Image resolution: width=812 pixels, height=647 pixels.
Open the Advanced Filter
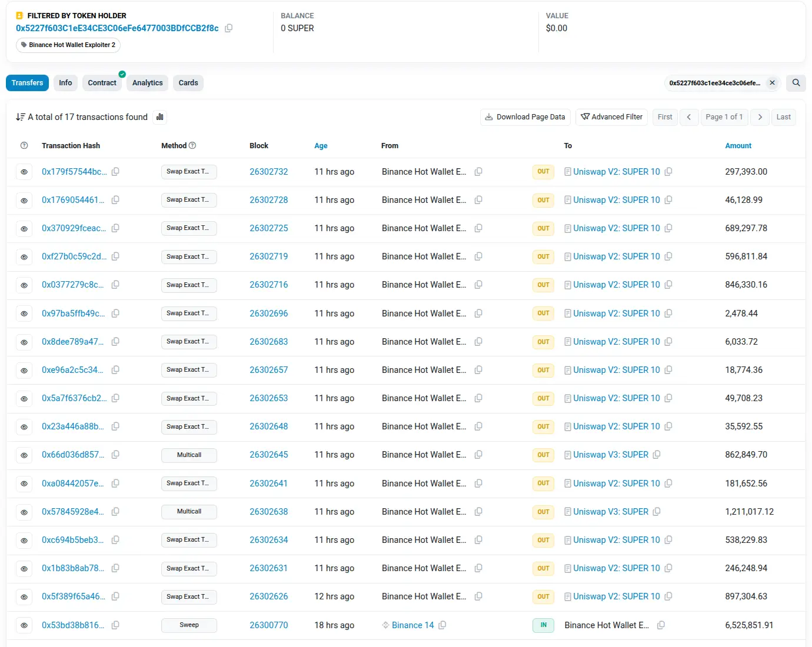point(612,117)
